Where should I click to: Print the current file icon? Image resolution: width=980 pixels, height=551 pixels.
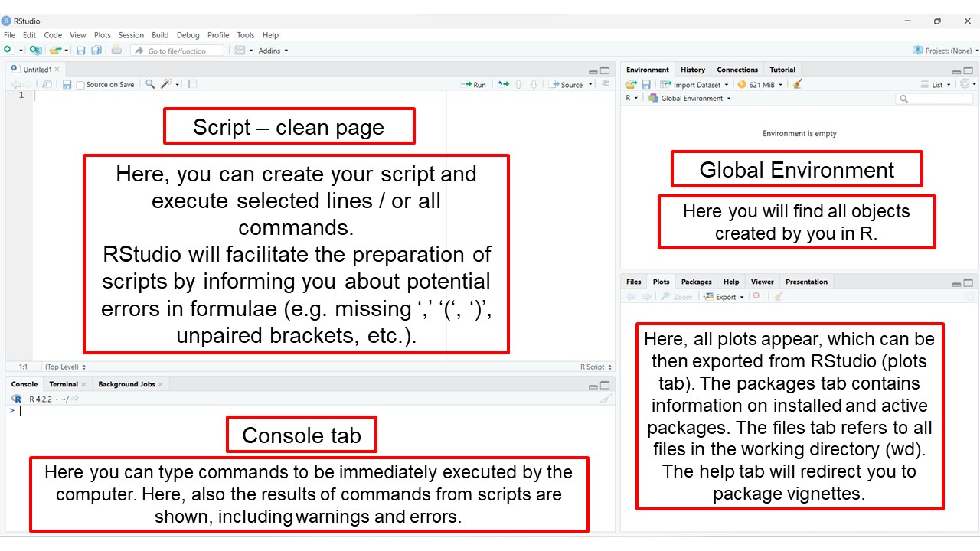116,51
